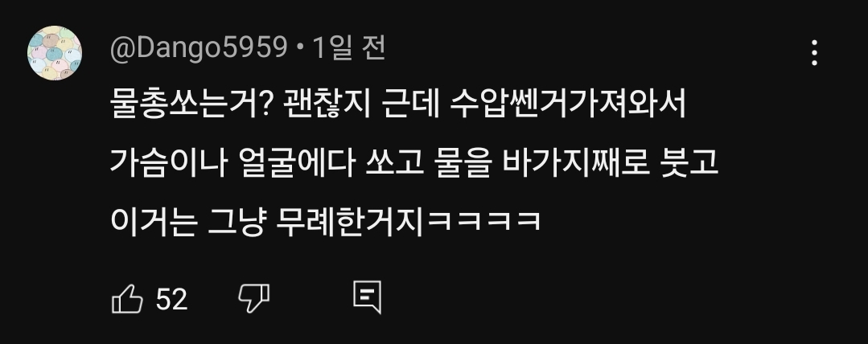Image resolution: width=868 pixels, height=344 pixels.
Task: Select the word '수압쎈거가져와서' in the comment
Action: (568, 104)
